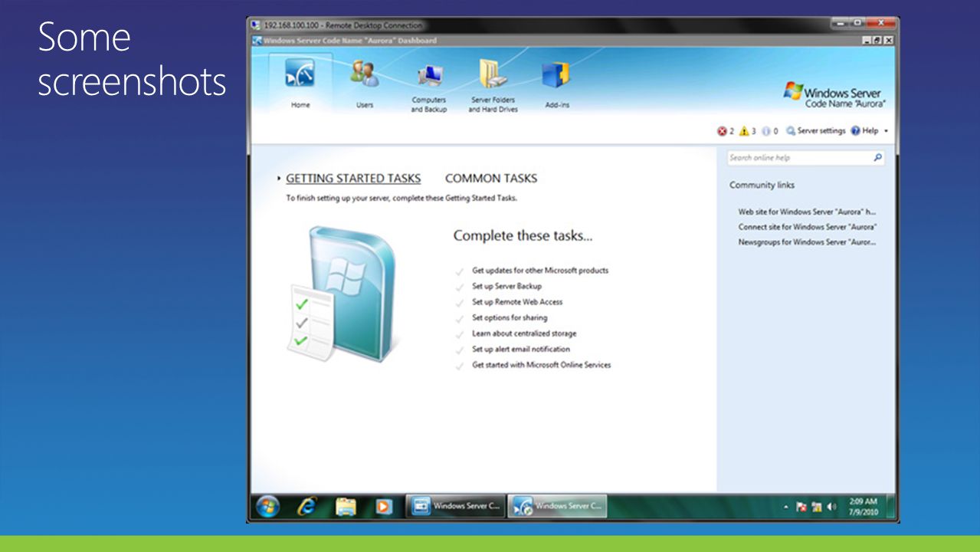The width and height of the screenshot is (980, 552).
Task: Switch to GETTING STARTED TASKS tab
Action: tap(353, 179)
